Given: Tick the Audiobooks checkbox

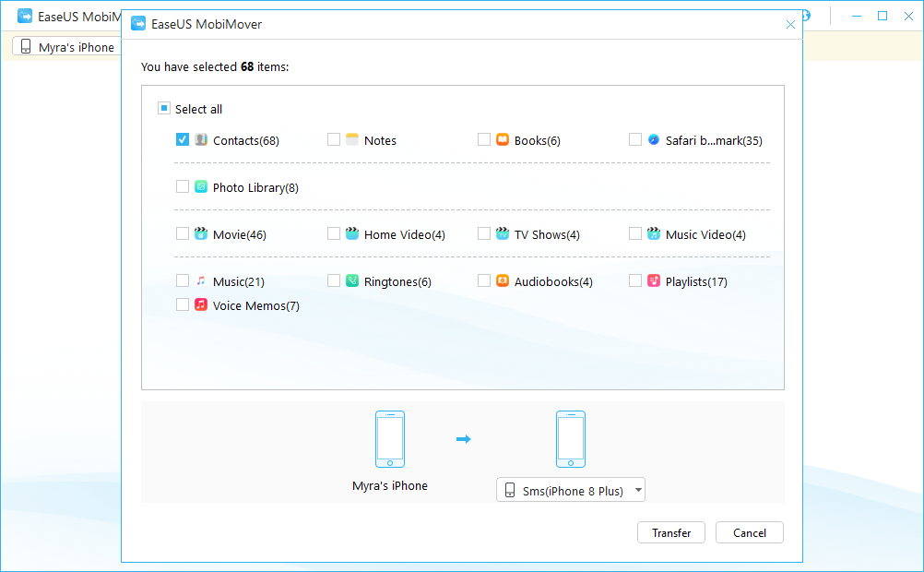Looking at the screenshot, I should point(484,281).
